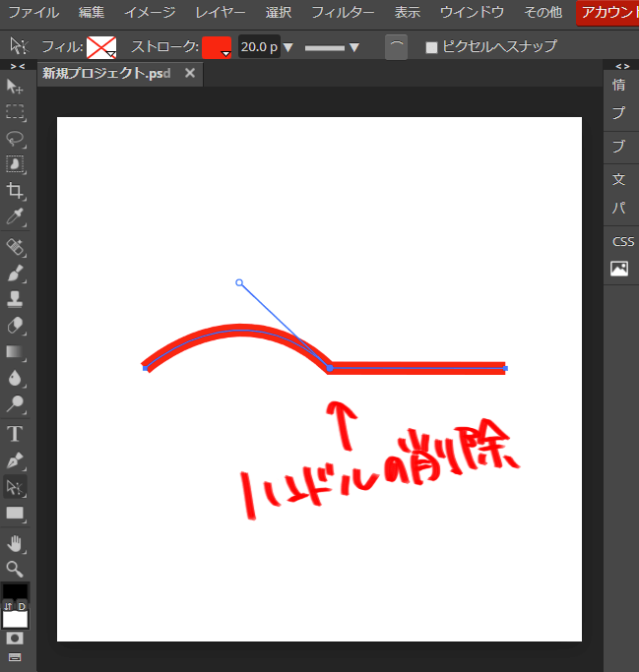Collapse the left toolbar with > < arrows
This screenshot has width=639, height=672.
(x=18, y=66)
